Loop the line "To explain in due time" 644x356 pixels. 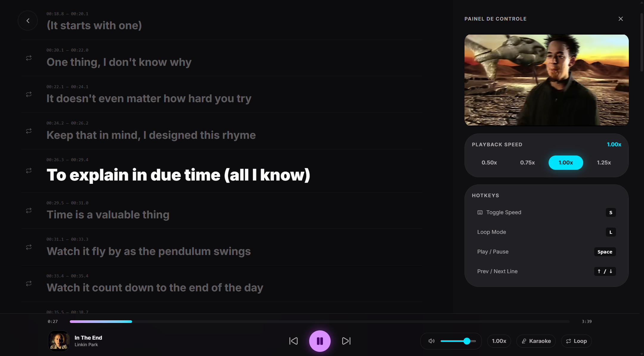point(29,170)
